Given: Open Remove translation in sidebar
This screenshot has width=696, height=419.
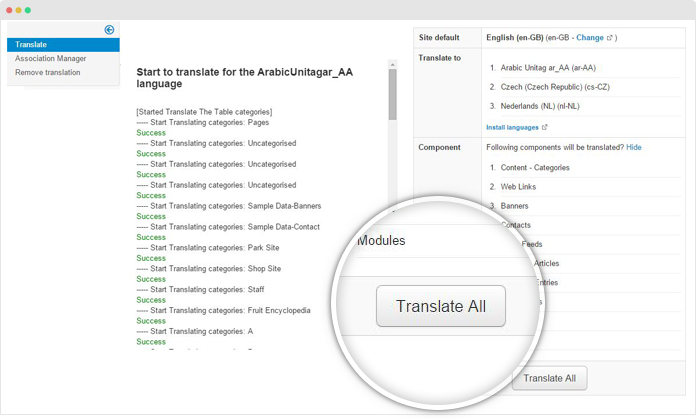Looking at the screenshot, I should point(47,72).
